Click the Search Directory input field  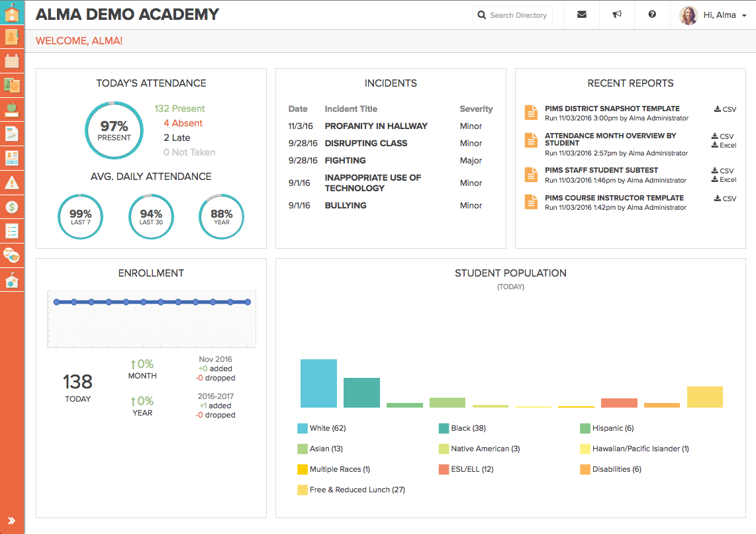(x=516, y=15)
